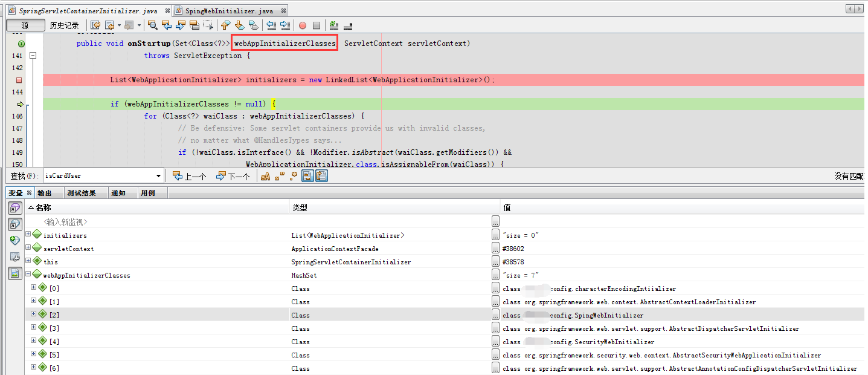The width and height of the screenshot is (868, 375).
Task: Toggle Wrap Around search option
Action: (321, 176)
